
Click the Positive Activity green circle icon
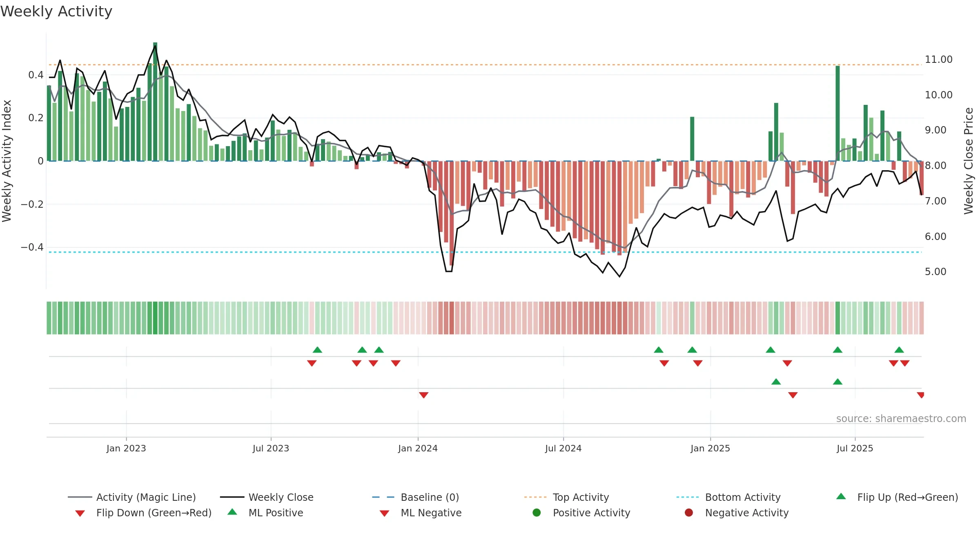[537, 512]
